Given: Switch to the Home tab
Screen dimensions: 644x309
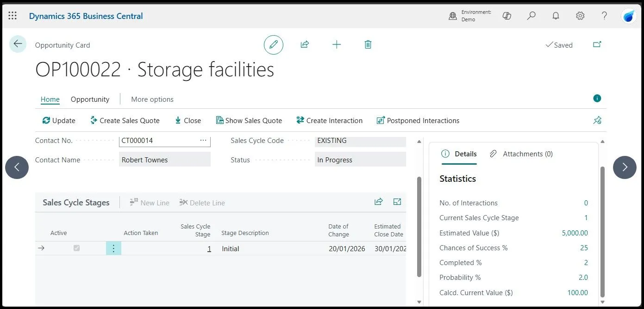Looking at the screenshot, I should pos(50,99).
